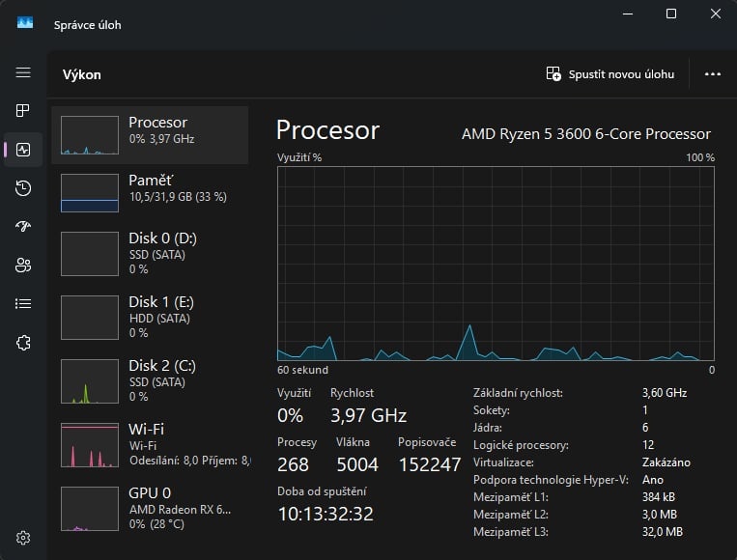Viewport: 737px width, 560px height.
Task: Open the Processes page icon in sidebar
Action: point(23,111)
